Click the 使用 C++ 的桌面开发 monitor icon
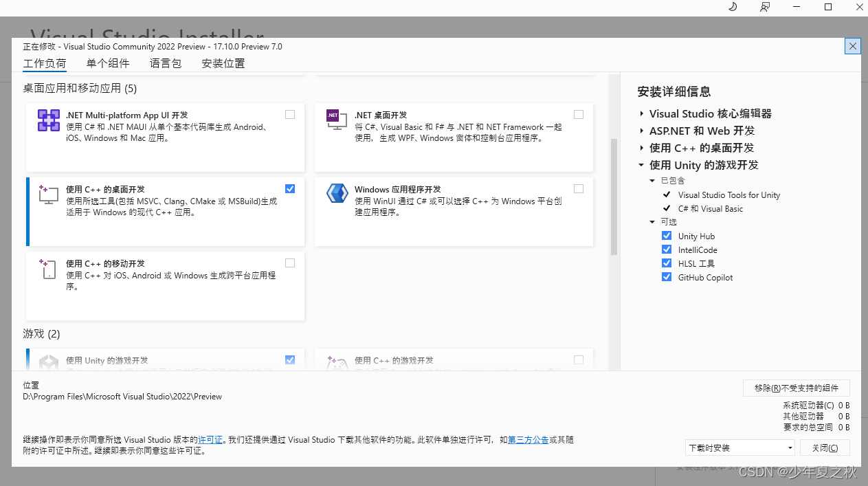Image resolution: width=868 pixels, height=486 pixels. point(48,195)
